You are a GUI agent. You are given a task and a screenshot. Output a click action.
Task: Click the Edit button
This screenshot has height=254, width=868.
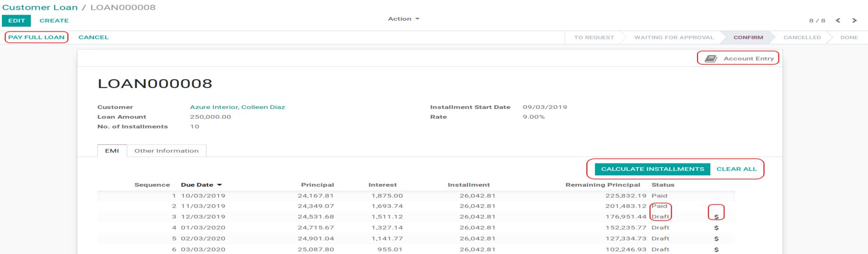16,21
